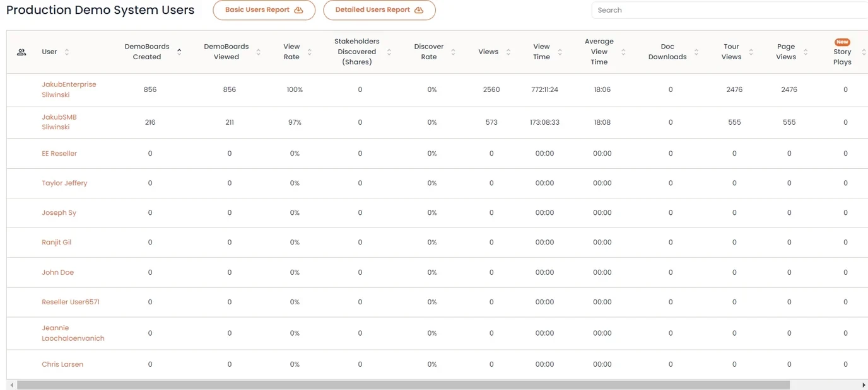Sort by Average View Time

coord(623,52)
